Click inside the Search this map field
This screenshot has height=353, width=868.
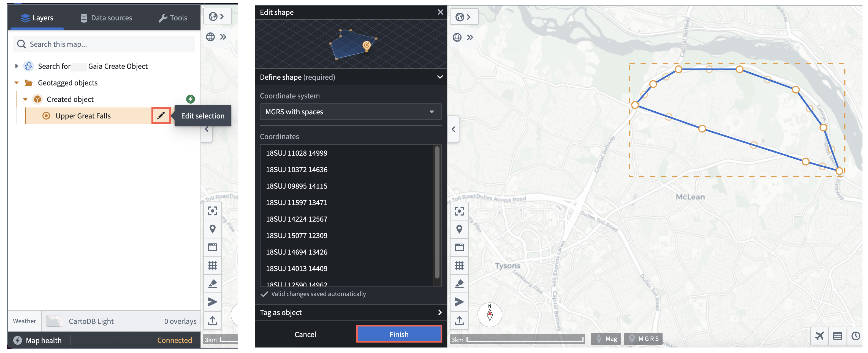[104, 44]
